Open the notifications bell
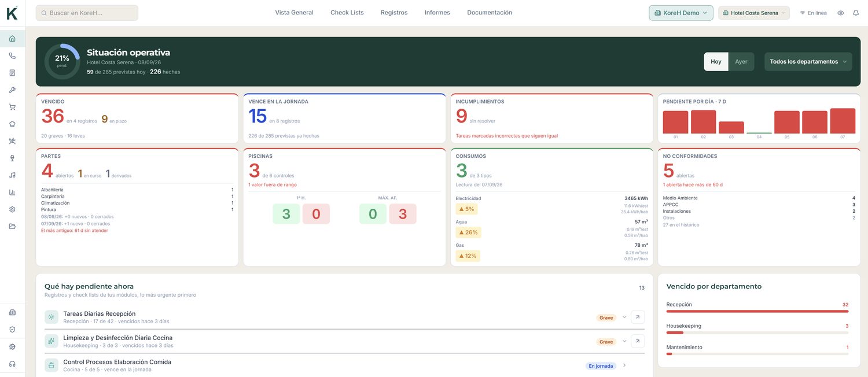The width and height of the screenshot is (868, 377). pyautogui.click(x=856, y=13)
